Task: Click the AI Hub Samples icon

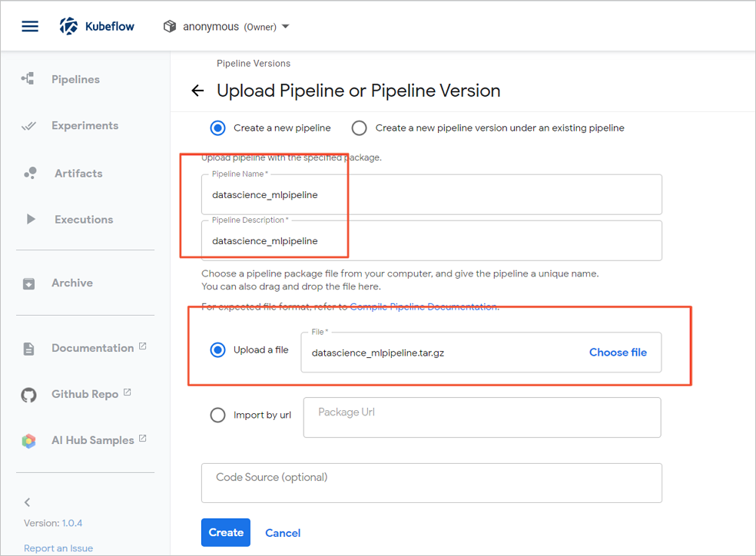Action: click(28, 441)
